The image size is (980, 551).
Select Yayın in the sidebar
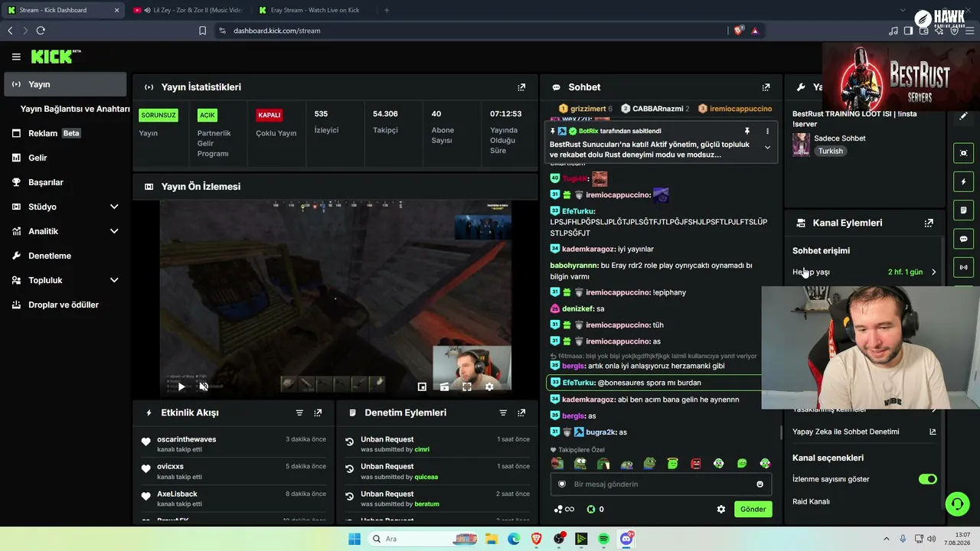(x=64, y=84)
